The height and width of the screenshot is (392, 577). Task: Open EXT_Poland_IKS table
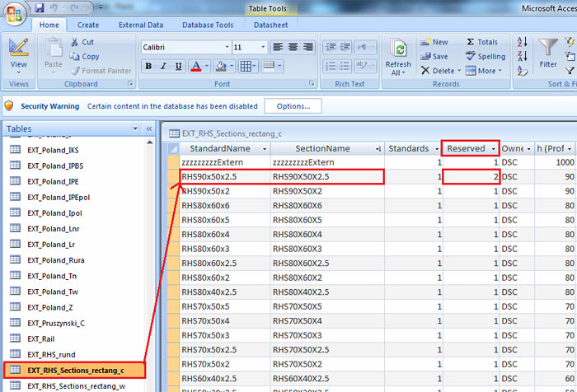pyautogui.click(x=53, y=150)
